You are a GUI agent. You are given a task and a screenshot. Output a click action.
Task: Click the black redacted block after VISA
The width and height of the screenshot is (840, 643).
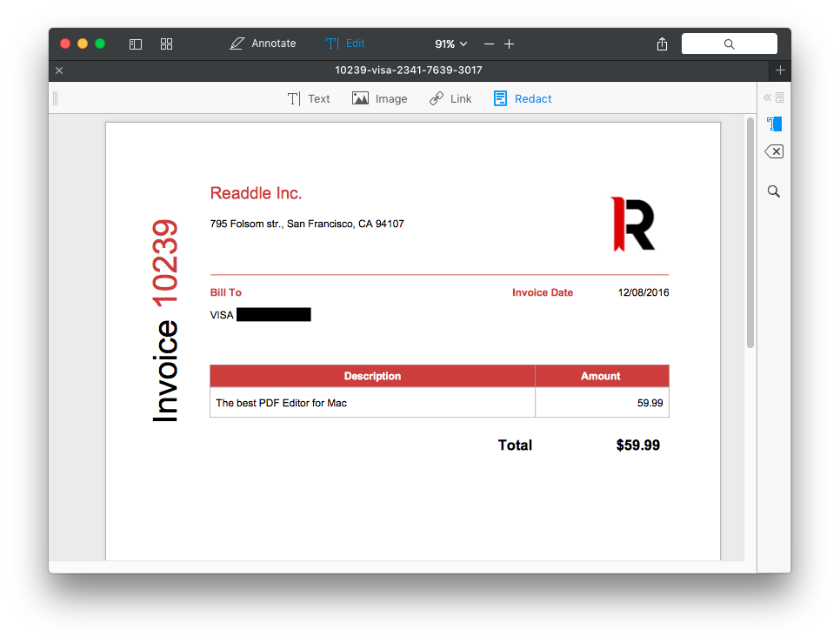pos(274,314)
